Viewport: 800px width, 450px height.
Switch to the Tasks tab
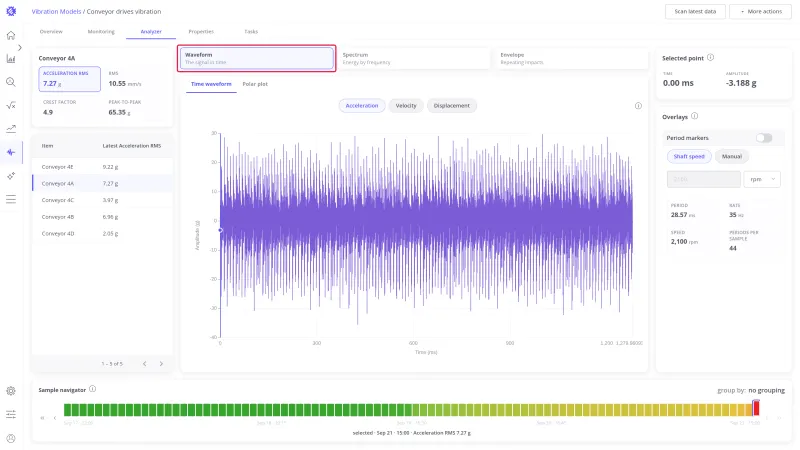point(251,32)
